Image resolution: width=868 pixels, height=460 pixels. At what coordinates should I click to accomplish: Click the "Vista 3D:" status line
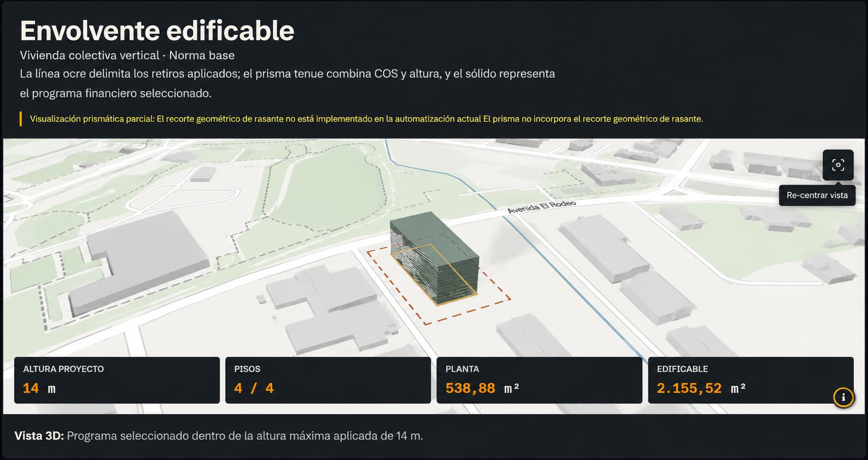(x=219, y=436)
